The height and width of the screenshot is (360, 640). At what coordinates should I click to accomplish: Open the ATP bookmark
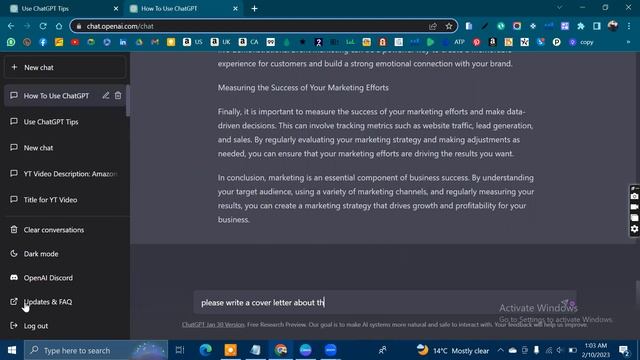(x=455, y=42)
